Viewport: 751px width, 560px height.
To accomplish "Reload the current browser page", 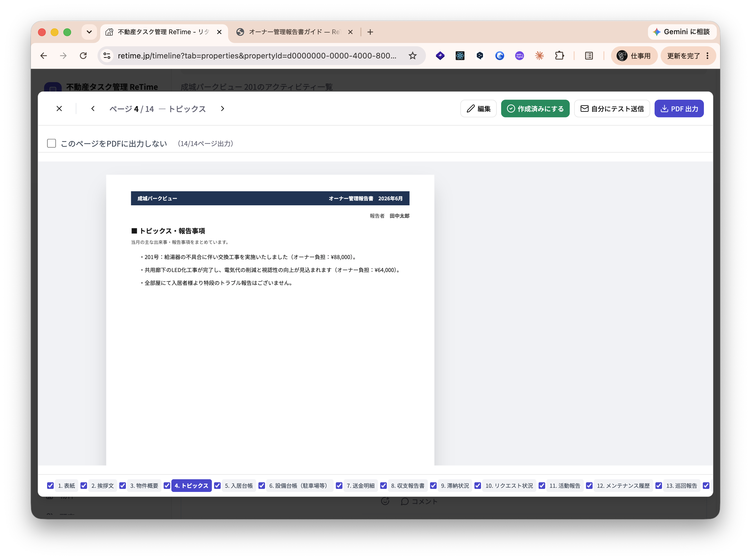I will [83, 56].
